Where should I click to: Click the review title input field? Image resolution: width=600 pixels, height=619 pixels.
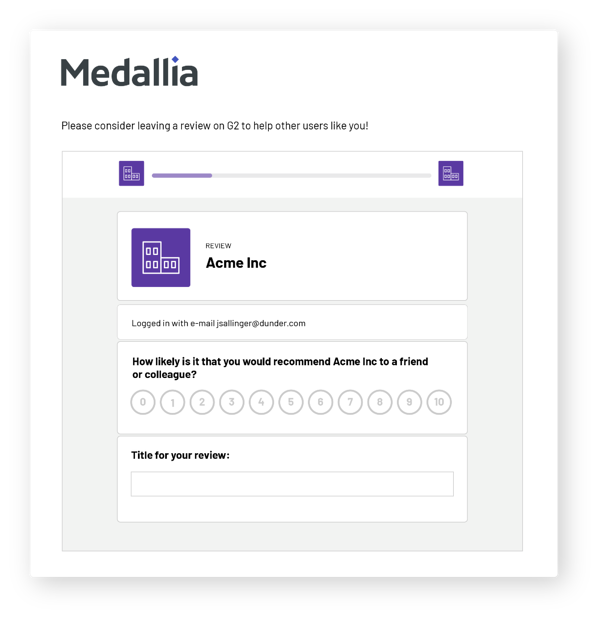[x=292, y=484]
